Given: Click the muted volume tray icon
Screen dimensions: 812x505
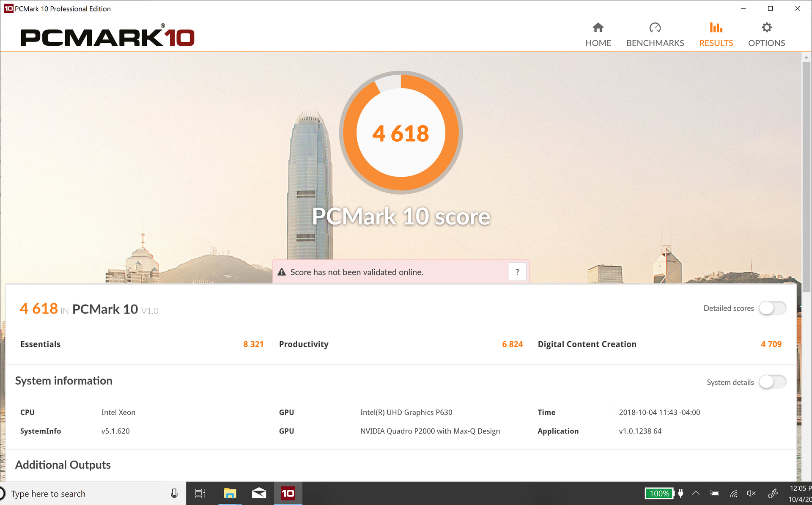Looking at the screenshot, I should pyautogui.click(x=752, y=494).
